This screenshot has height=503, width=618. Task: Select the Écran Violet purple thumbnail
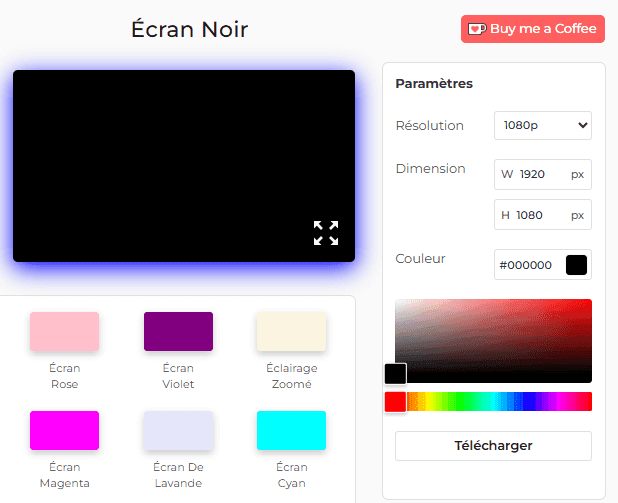tap(178, 331)
